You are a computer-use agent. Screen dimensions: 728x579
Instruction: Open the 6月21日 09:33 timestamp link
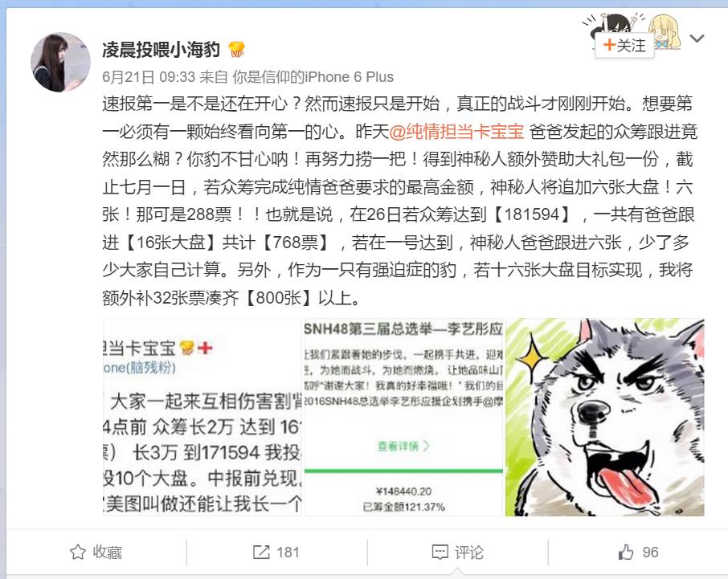click(149, 77)
